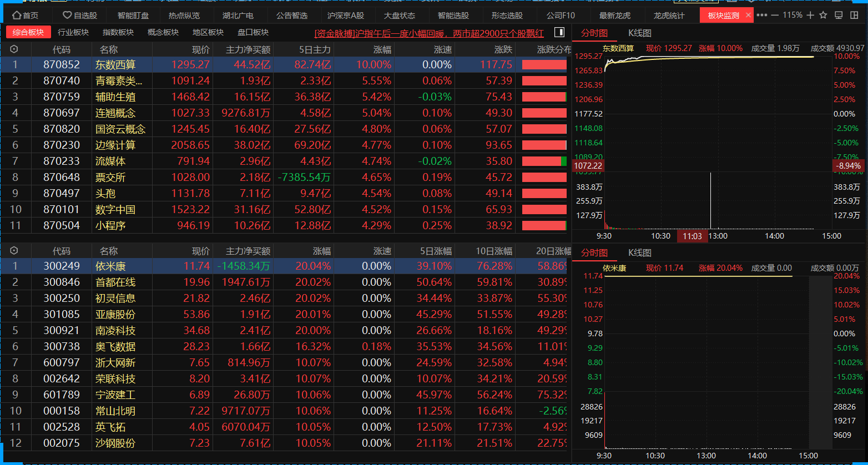Sort sector table by 现价 column

(x=201, y=49)
